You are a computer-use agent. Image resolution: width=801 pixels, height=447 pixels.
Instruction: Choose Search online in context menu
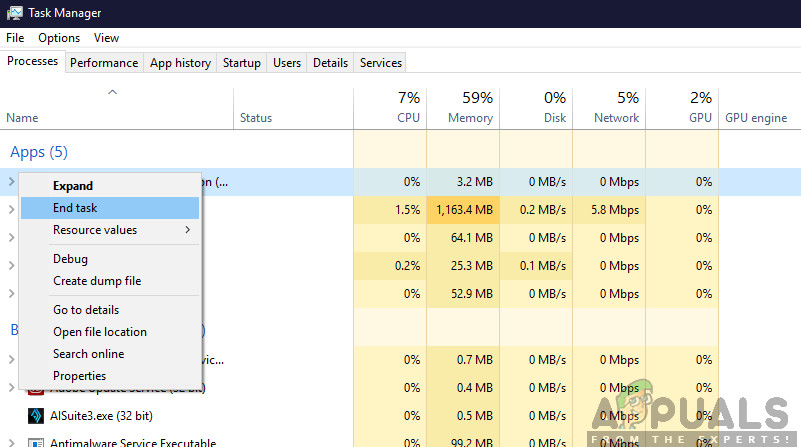click(110, 354)
